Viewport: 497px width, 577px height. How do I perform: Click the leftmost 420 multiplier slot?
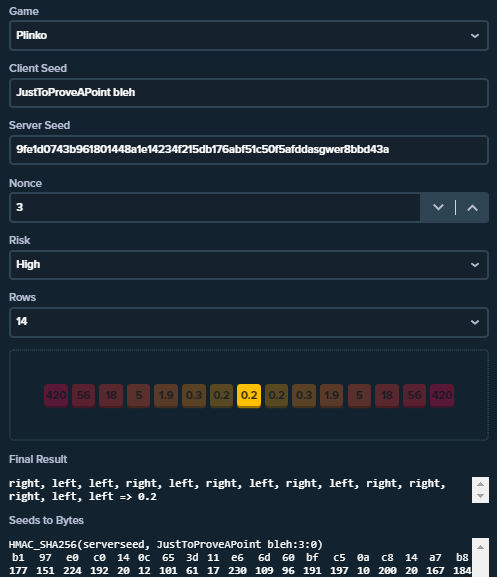pyautogui.click(x=56, y=396)
